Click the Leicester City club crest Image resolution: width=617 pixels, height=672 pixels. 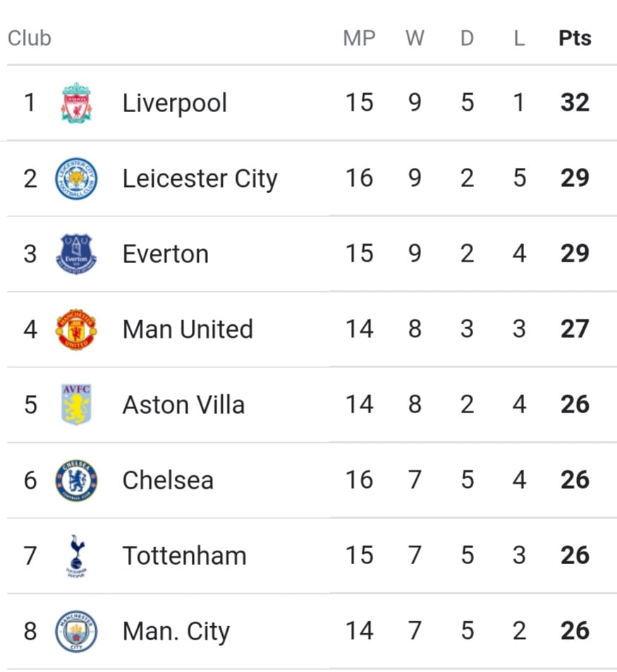(76, 178)
